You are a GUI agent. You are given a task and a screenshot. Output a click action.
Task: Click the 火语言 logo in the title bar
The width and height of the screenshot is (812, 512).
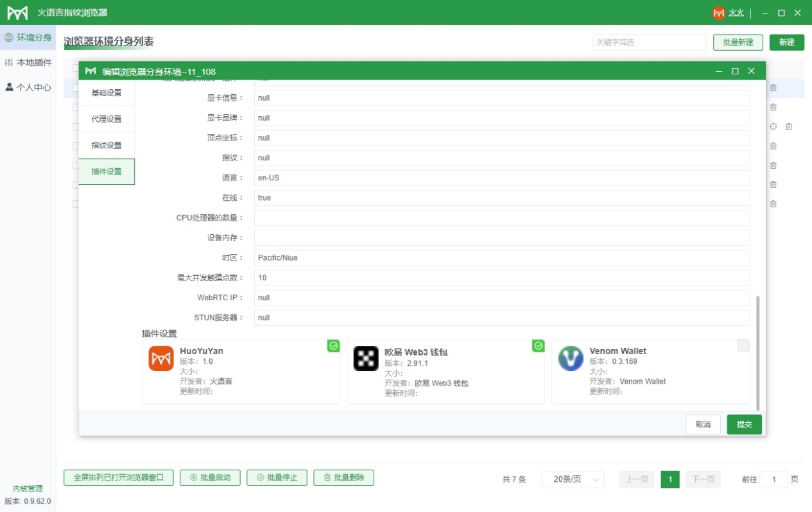tap(17, 11)
